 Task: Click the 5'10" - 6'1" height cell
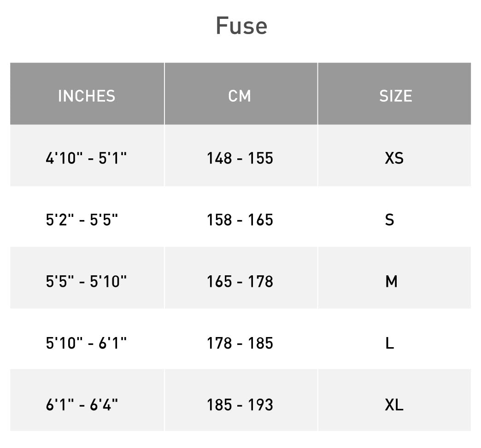[x=86, y=343]
